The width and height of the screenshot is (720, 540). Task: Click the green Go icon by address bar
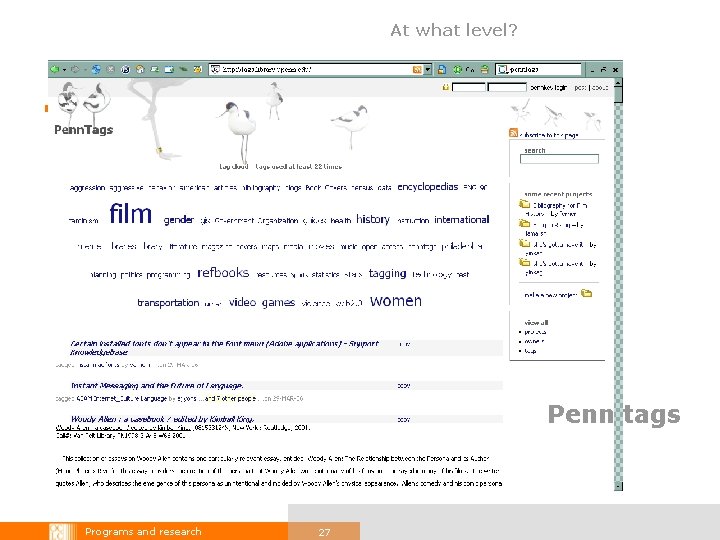click(457, 70)
